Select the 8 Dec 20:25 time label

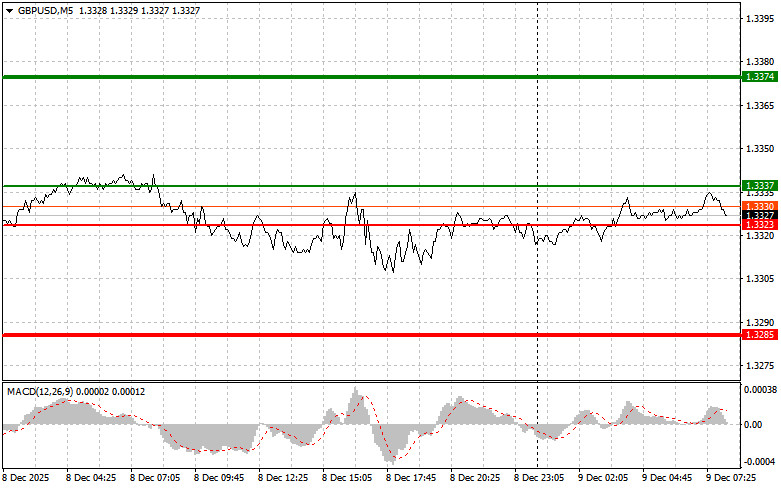475,478
